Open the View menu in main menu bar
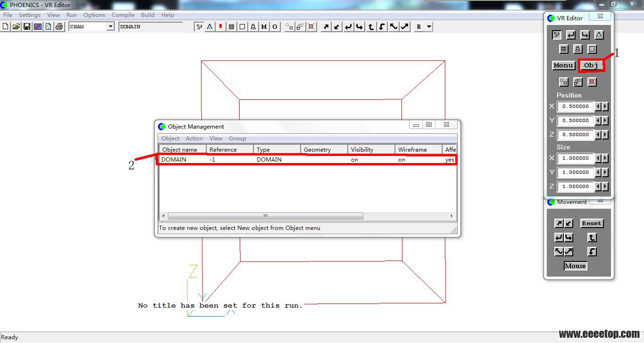Screen dimensions: 644x343 pos(53,15)
